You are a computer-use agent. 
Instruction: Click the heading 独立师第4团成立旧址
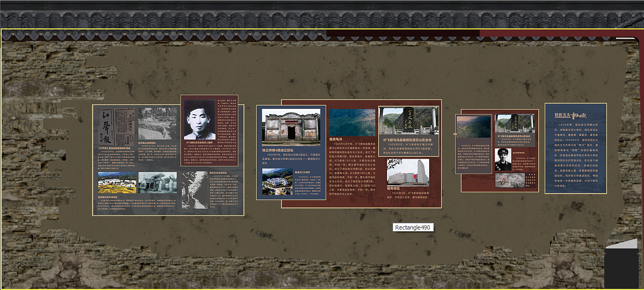pos(278,150)
